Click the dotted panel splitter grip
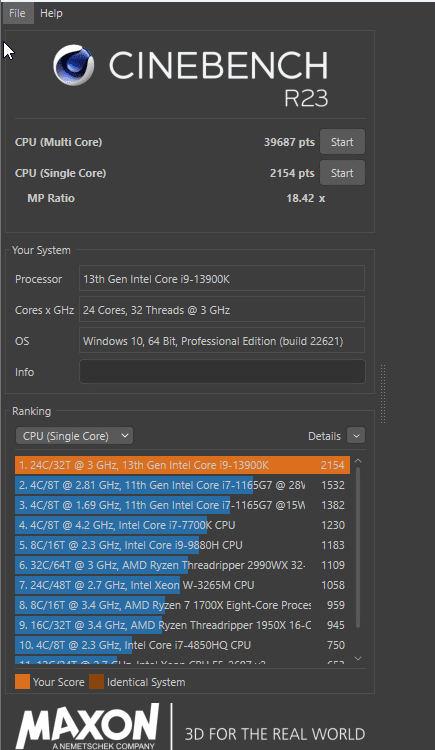The height and width of the screenshot is (750, 435). 383,394
